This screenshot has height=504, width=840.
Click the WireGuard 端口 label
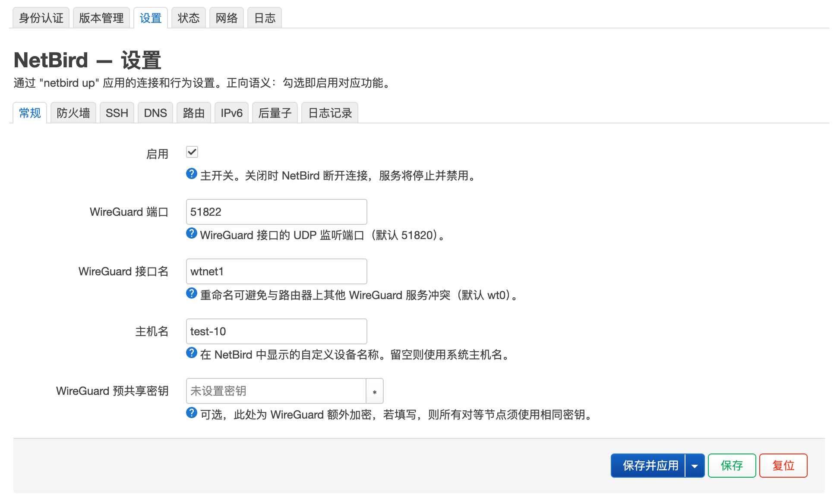129,212
